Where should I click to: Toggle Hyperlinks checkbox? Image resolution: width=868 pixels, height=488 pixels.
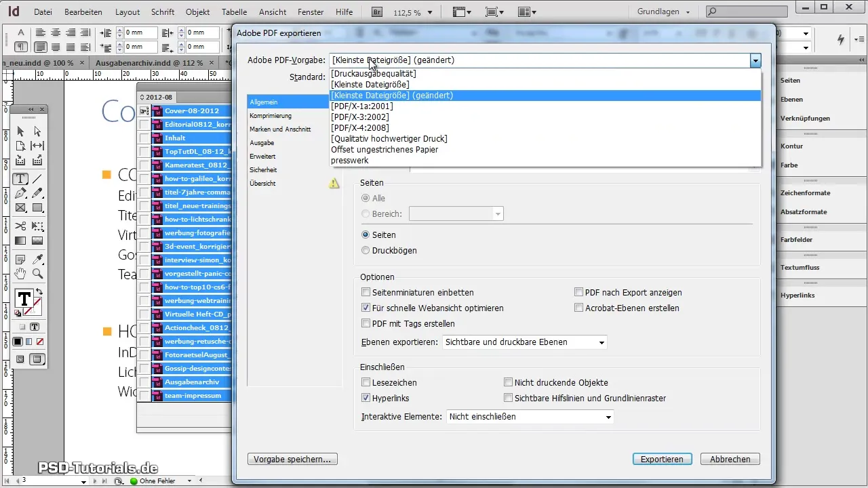point(366,398)
